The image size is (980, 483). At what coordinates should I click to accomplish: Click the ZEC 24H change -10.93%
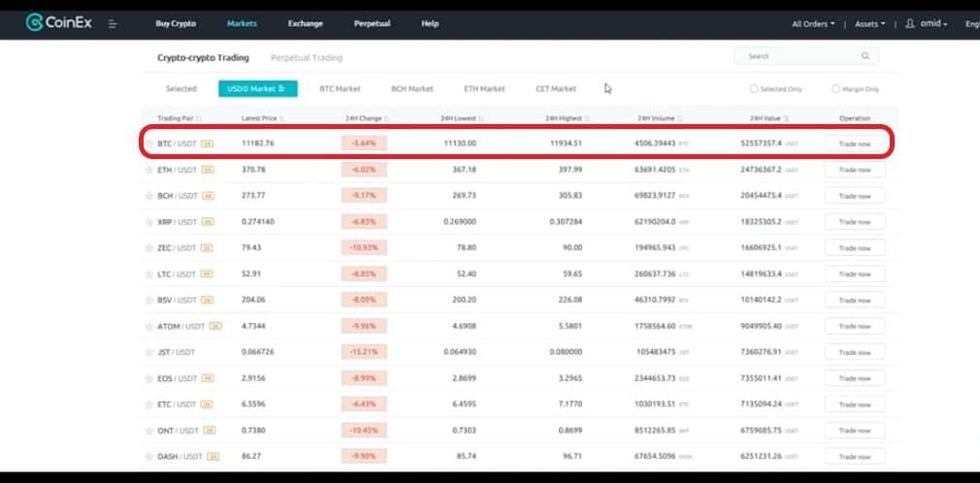click(x=364, y=248)
